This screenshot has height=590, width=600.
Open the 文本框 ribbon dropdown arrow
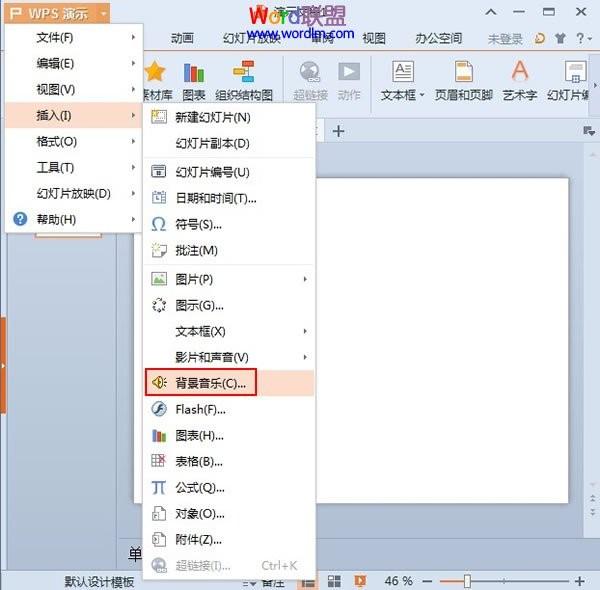tap(422, 95)
